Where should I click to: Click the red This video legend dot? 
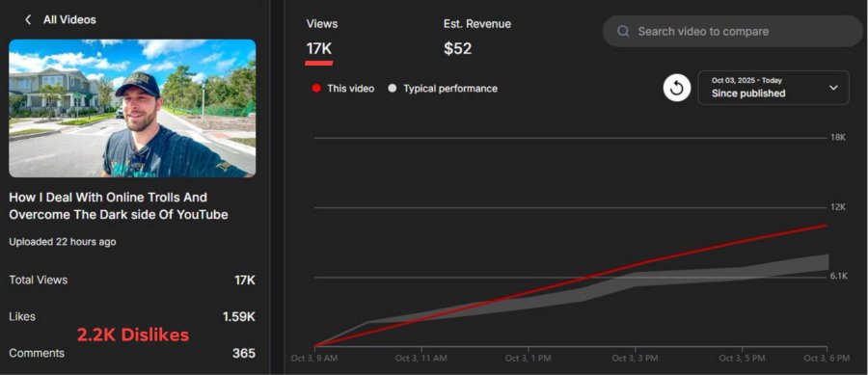click(x=316, y=89)
